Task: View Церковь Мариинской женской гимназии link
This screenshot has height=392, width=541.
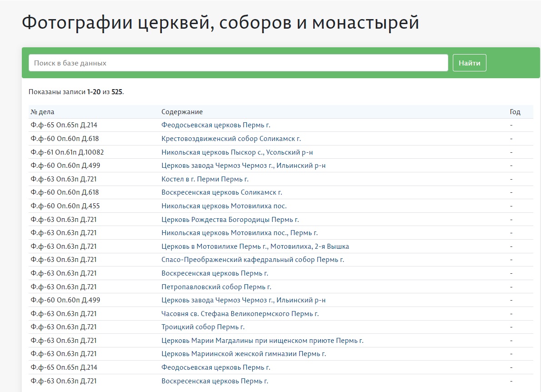Action: [244, 354]
